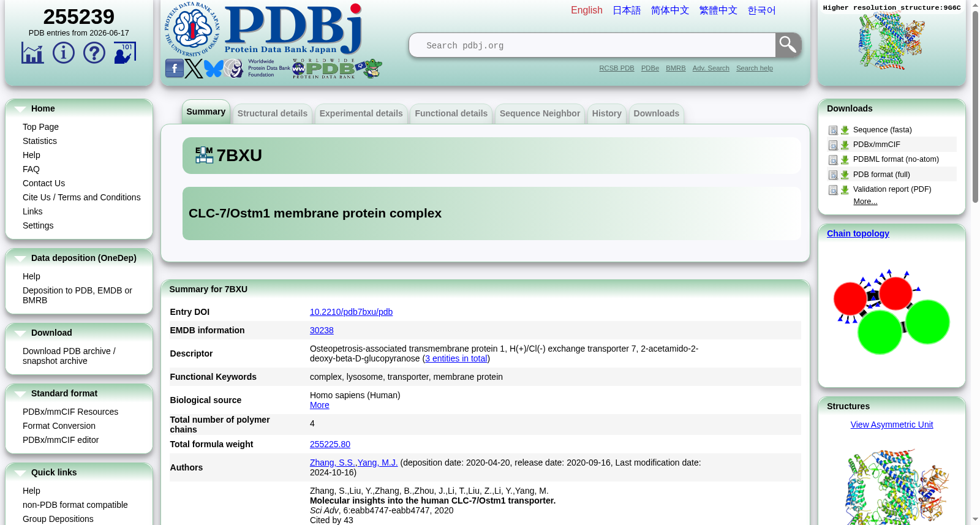Viewport: 980px width, 525px height.
Task: Open the statistics chart icon
Action: pyautogui.click(x=32, y=53)
